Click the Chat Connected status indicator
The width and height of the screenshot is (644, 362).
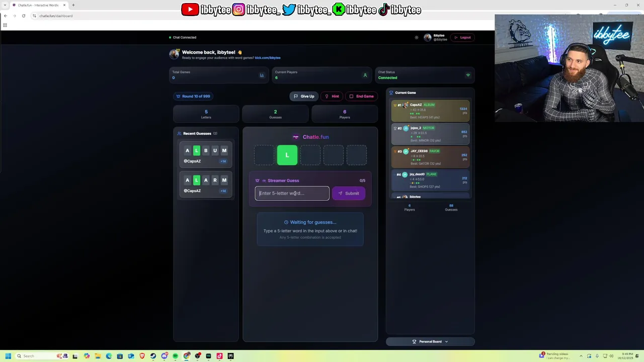183,37
